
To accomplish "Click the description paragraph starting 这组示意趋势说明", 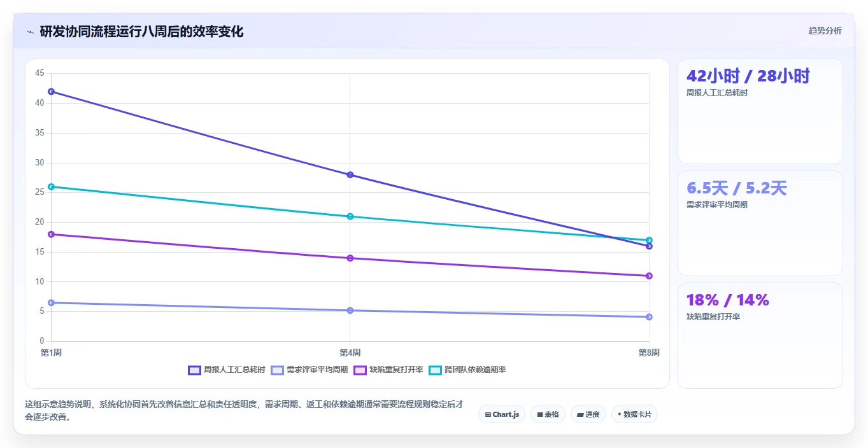I will click(x=245, y=411).
